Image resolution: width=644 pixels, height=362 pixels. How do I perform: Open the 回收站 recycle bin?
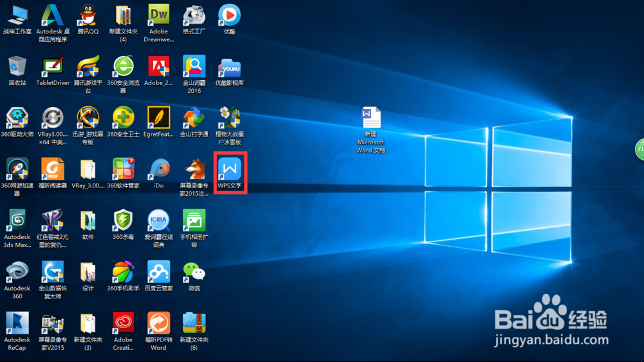coord(17,67)
